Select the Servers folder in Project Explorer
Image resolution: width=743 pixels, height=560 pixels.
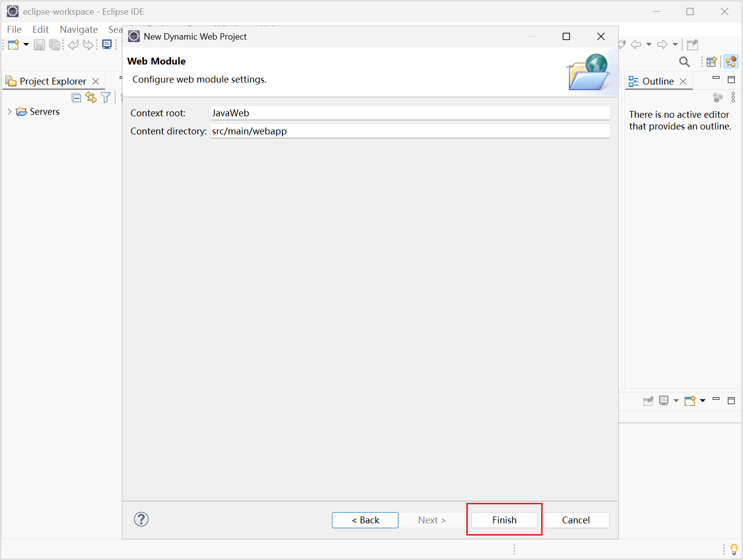pos(38,111)
